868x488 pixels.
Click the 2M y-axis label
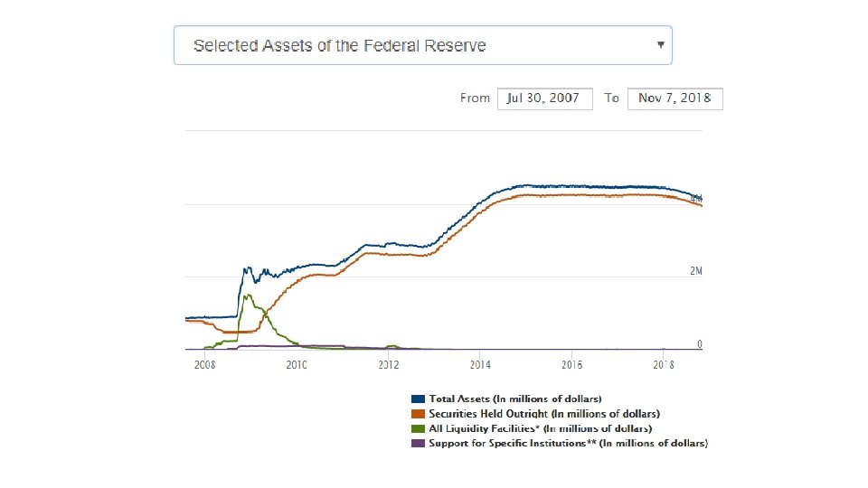[695, 271]
